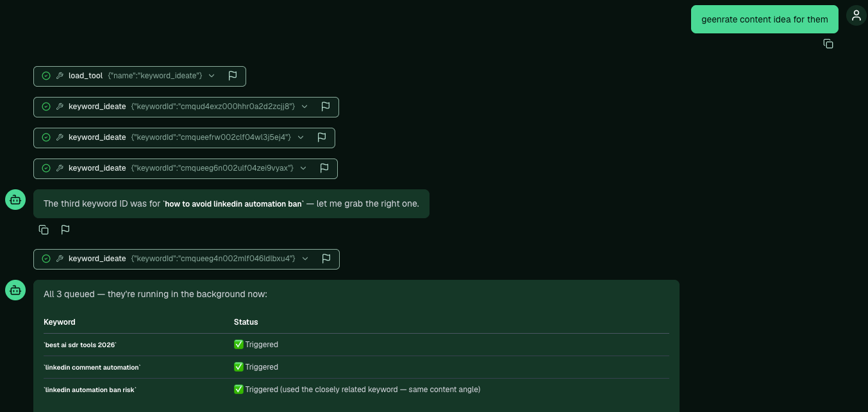The height and width of the screenshot is (412, 868).
Task: Click the 'All 3 queued' message text
Action: (155, 295)
